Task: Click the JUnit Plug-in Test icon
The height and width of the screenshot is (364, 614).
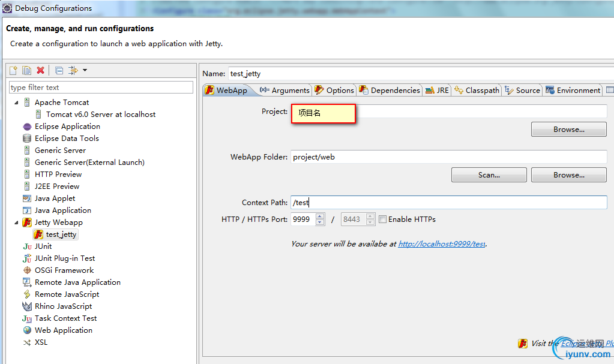Action: 27,258
